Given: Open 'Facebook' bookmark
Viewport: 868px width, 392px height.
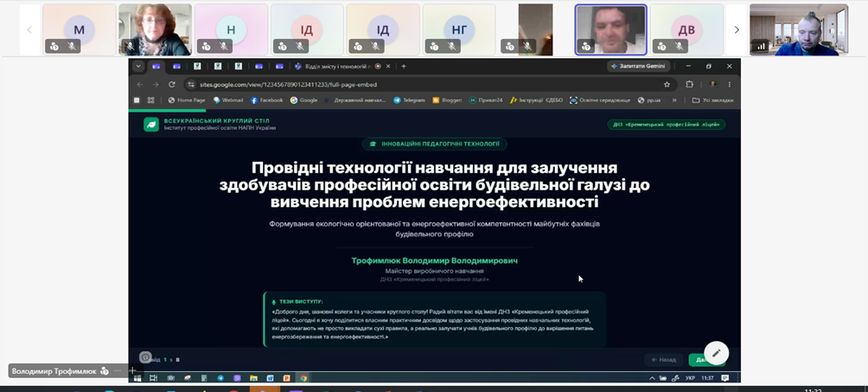Looking at the screenshot, I should [x=267, y=100].
